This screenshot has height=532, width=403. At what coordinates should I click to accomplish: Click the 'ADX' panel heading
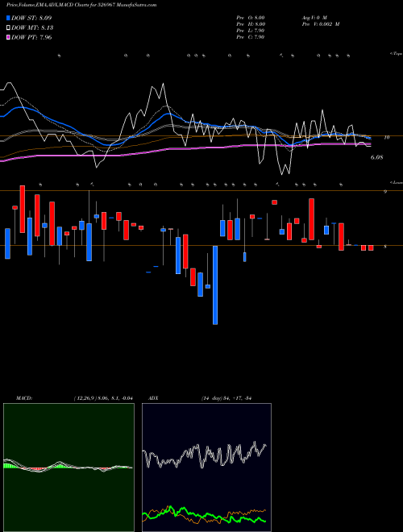[154, 398]
